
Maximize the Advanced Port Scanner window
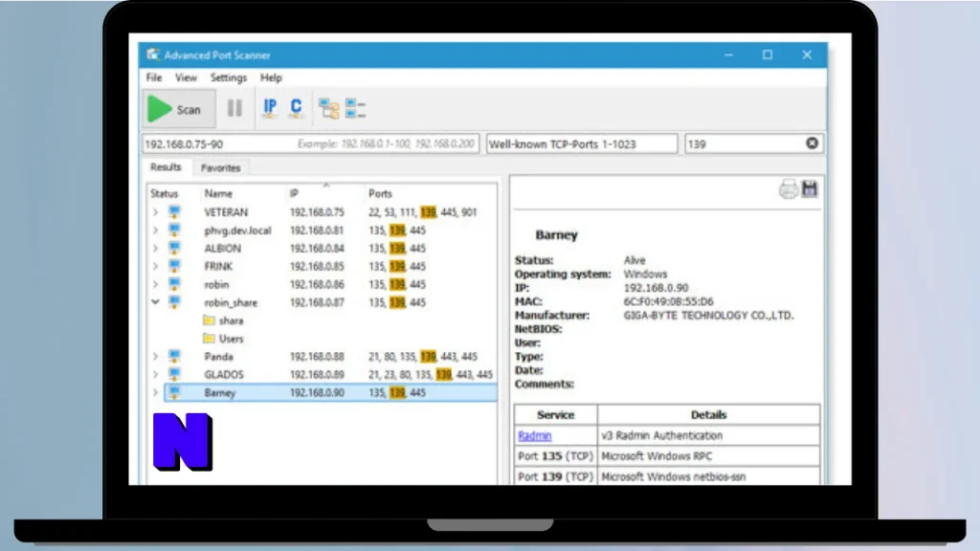click(768, 55)
